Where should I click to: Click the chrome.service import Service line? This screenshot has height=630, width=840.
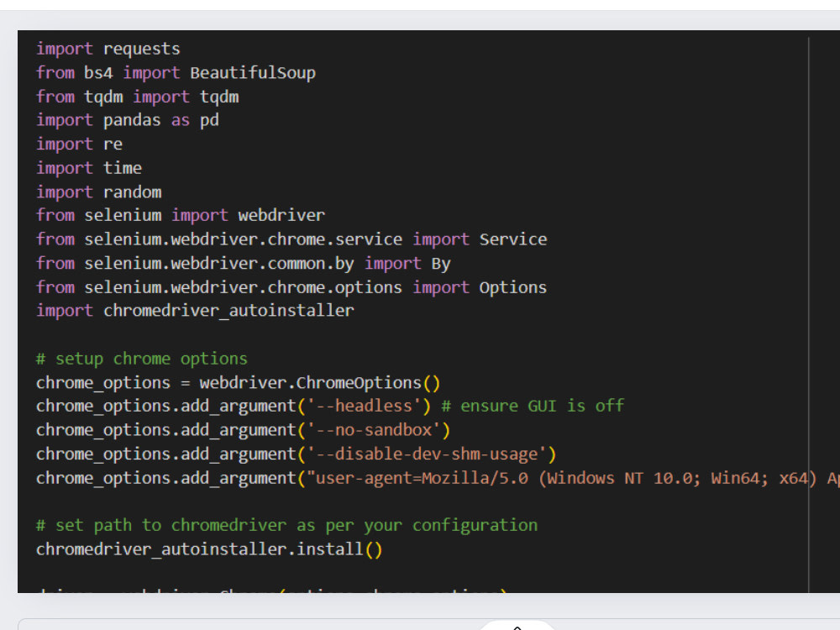(291, 239)
